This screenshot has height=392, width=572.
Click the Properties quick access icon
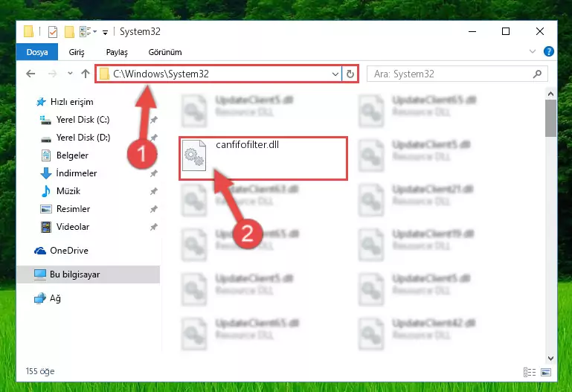(x=53, y=32)
